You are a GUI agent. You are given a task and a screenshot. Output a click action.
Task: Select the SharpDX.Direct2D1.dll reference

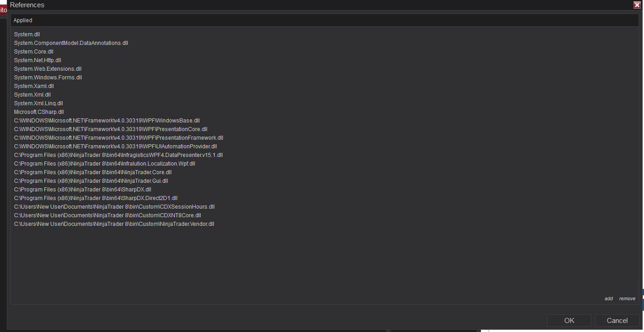[96, 198]
